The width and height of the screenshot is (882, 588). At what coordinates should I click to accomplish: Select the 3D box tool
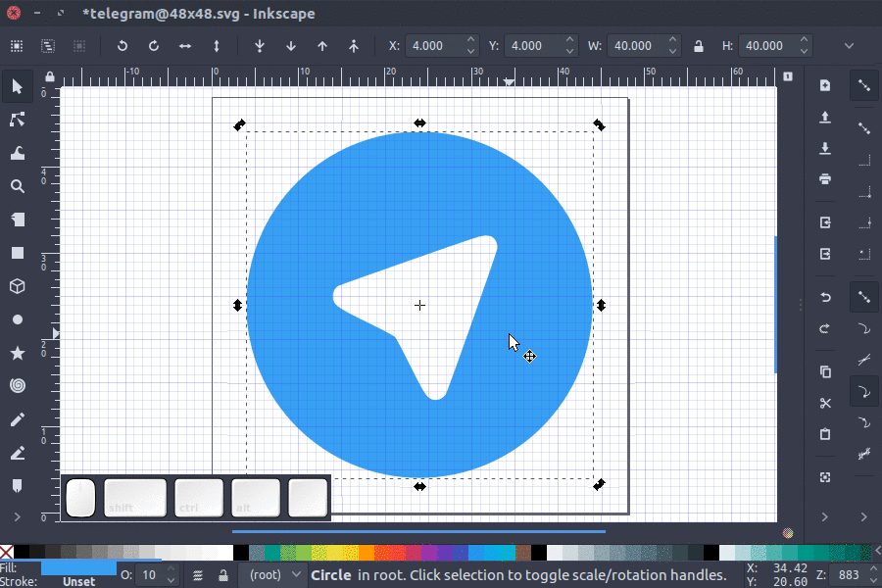click(x=17, y=286)
